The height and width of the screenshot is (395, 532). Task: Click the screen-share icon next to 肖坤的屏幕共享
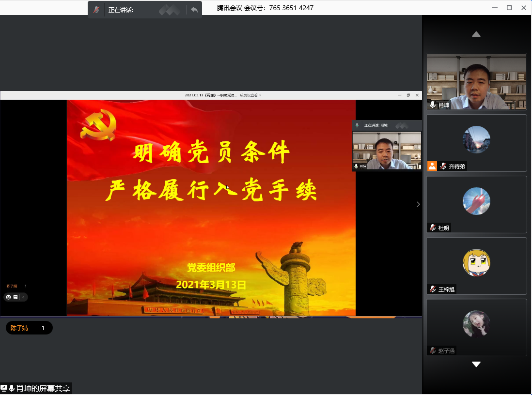(4, 388)
